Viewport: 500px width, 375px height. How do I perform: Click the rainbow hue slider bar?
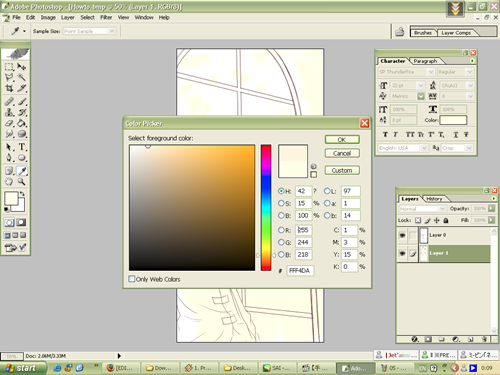266,207
